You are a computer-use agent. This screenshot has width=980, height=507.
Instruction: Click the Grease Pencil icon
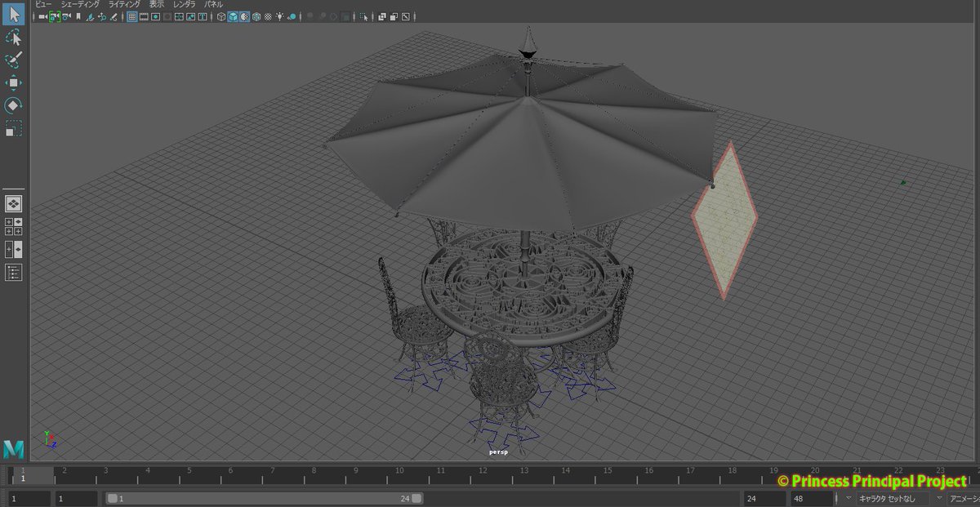point(114,16)
